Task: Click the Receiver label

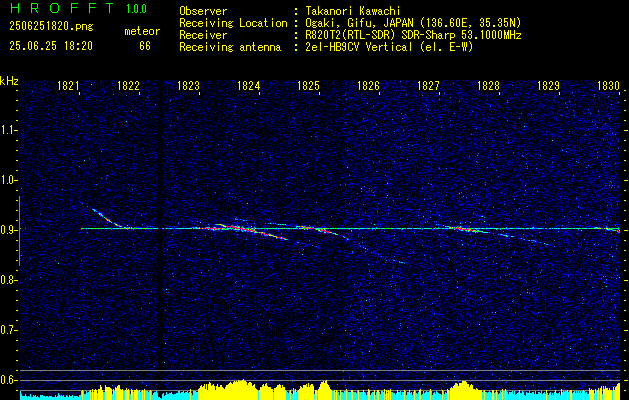Action: 203,35
